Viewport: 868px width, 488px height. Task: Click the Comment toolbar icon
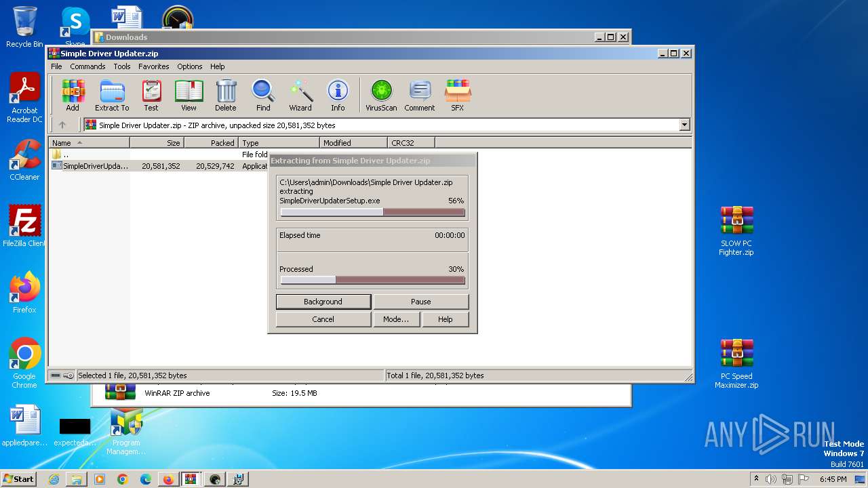tap(420, 96)
